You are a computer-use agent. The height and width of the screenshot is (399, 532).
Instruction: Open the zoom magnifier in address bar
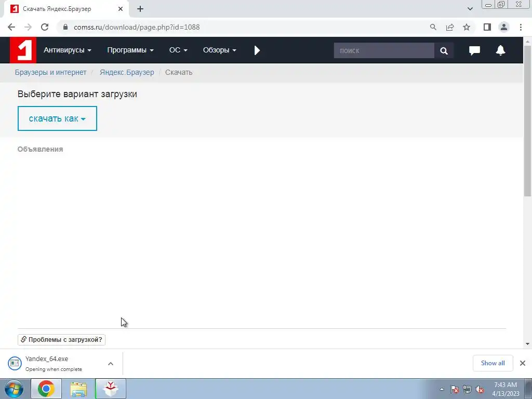click(433, 27)
